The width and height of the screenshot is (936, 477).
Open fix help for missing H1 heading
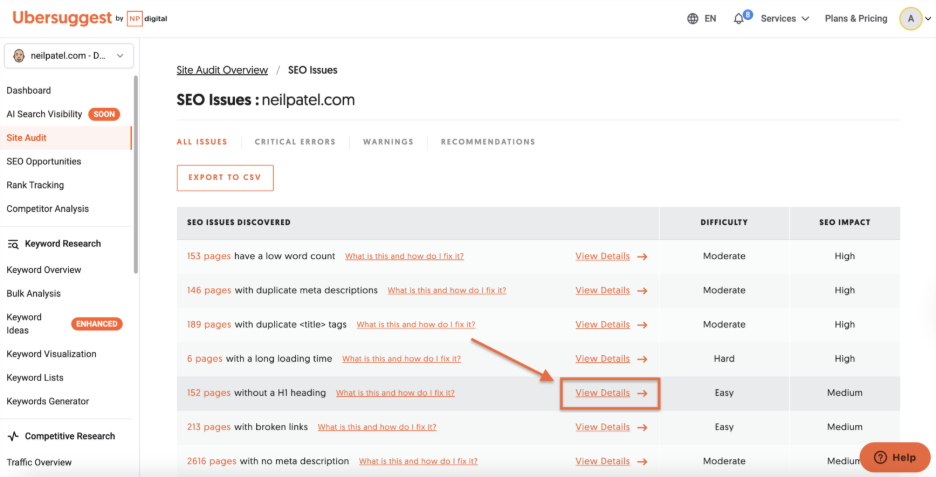pyautogui.click(x=395, y=393)
